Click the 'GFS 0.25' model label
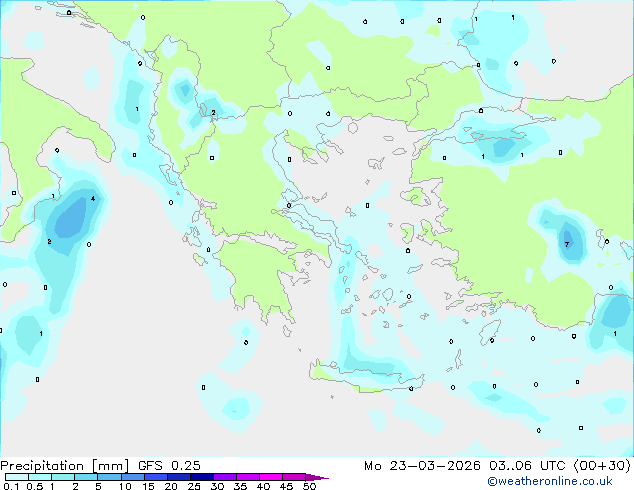The image size is (634, 490). [x=169, y=466]
